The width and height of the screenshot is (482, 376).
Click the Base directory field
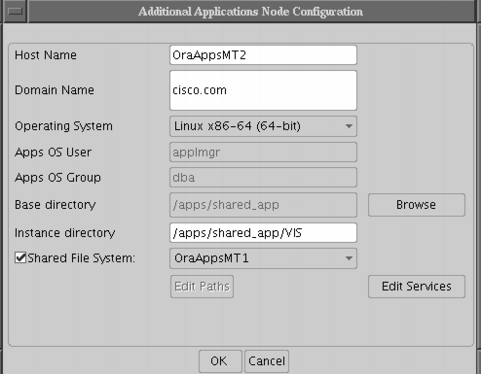[263, 205]
